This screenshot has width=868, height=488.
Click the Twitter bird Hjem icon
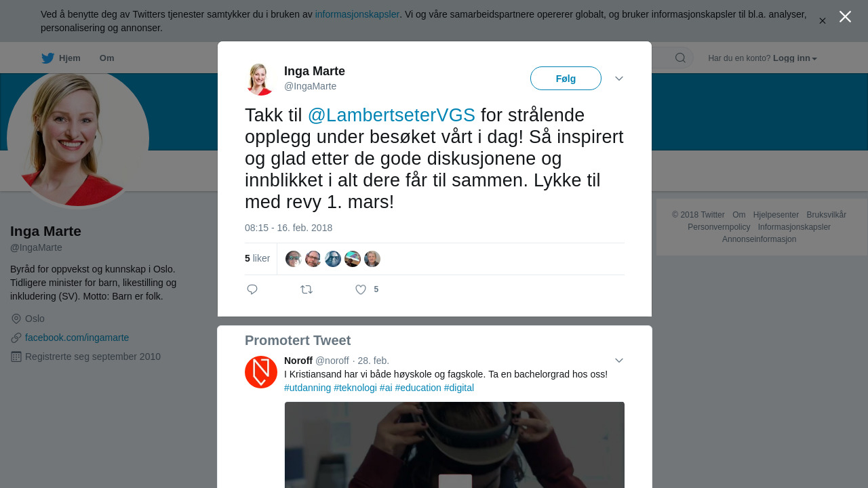point(47,58)
